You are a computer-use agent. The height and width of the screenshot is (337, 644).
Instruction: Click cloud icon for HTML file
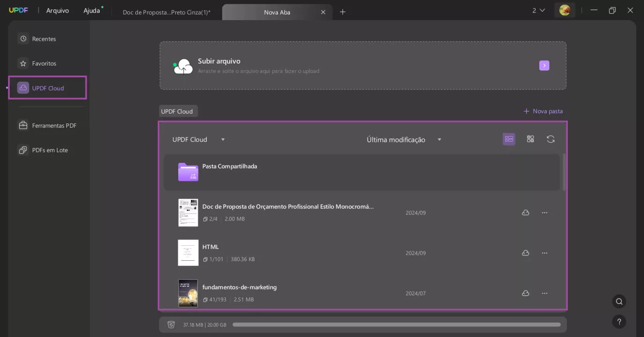(525, 253)
